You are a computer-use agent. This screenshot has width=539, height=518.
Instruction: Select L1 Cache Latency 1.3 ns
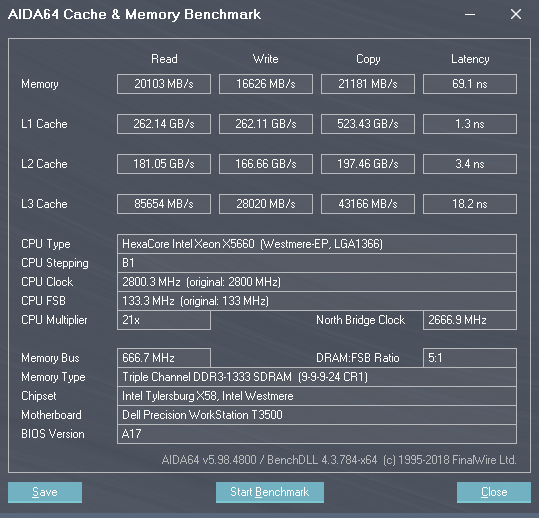tap(470, 124)
